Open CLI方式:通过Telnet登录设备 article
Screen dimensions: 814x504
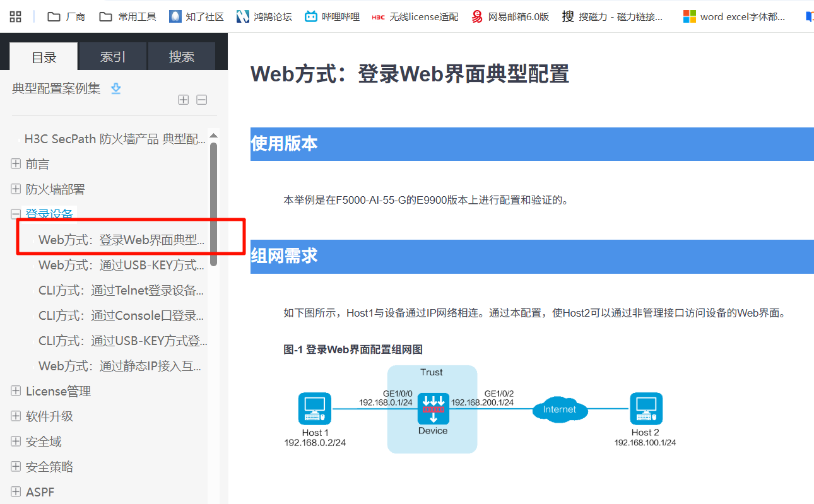[121, 290]
